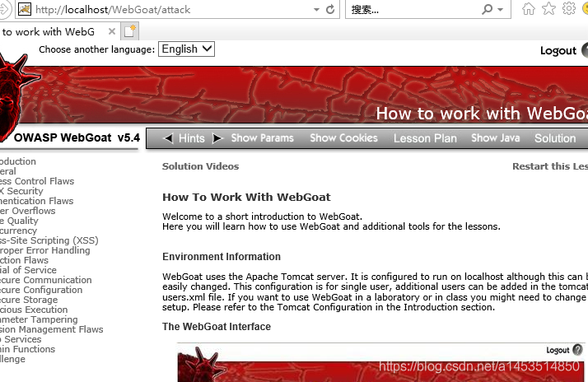The image size is (588, 382).
Task: Open Parameter Tampering category
Action: (x=39, y=319)
